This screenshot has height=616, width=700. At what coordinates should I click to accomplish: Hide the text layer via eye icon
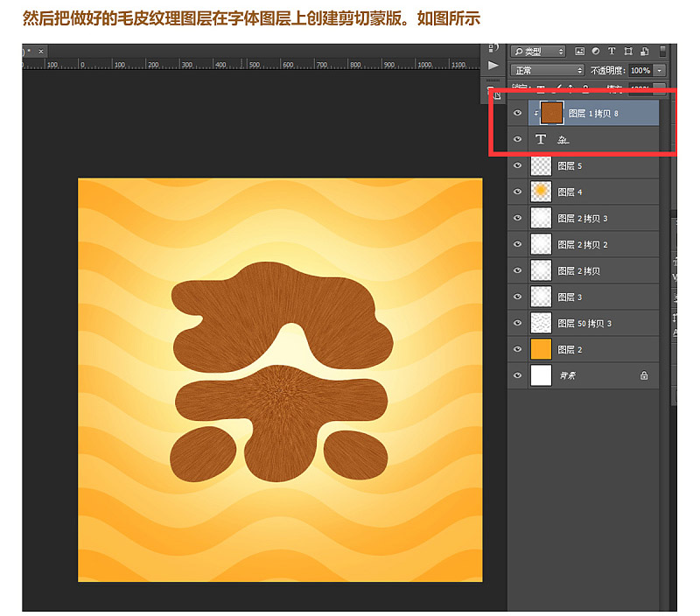(517, 139)
